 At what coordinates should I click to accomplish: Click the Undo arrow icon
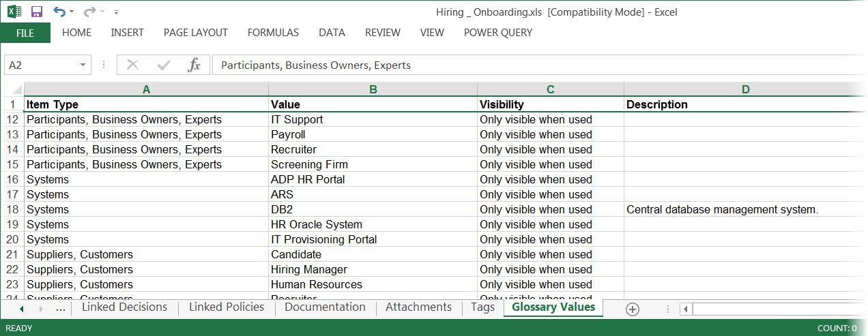pos(59,12)
